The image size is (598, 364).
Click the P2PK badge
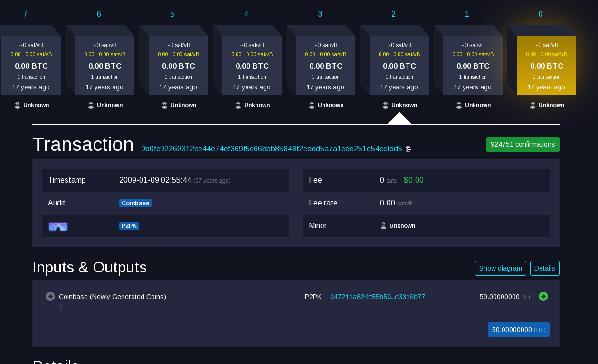pyautogui.click(x=129, y=226)
